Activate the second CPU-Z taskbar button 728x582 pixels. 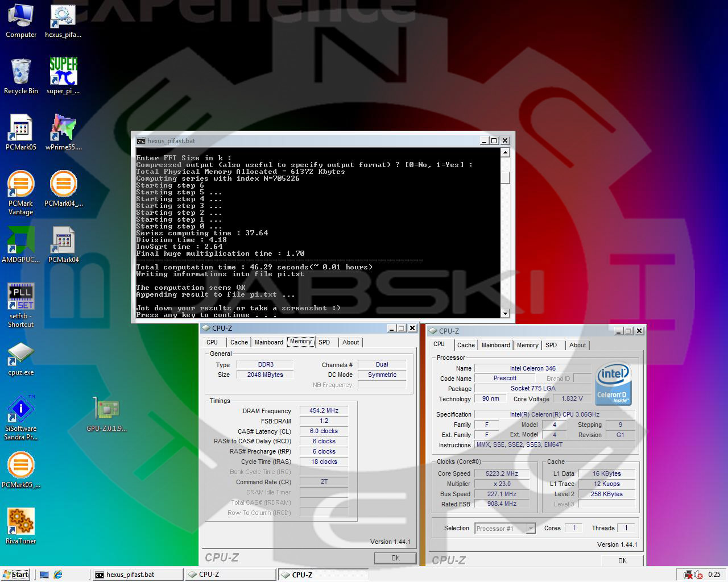click(x=323, y=575)
